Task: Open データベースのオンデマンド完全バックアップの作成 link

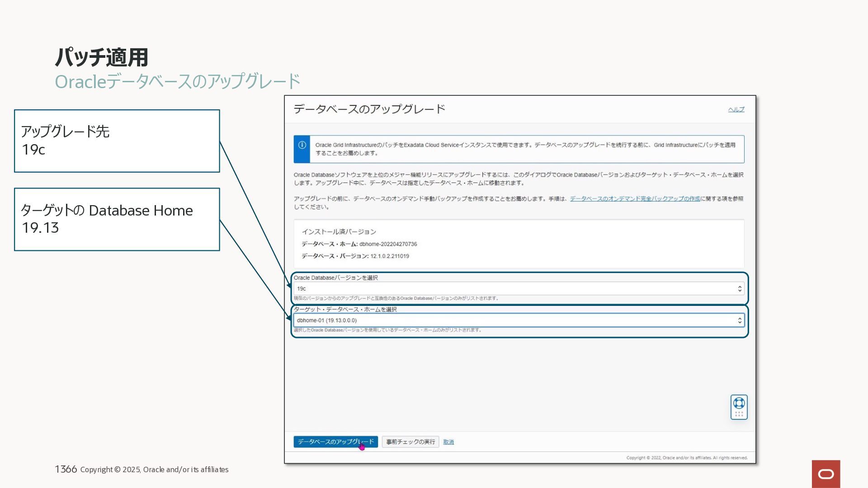Action: coord(634,199)
